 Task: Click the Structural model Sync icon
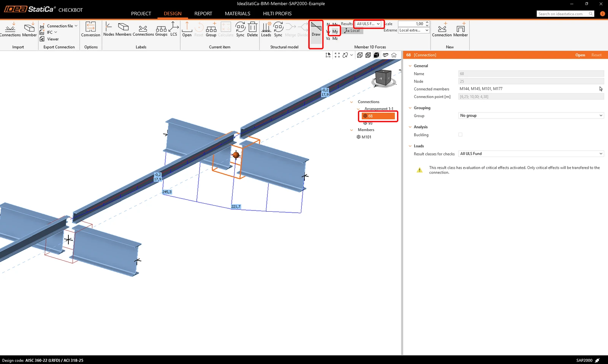[278, 30]
